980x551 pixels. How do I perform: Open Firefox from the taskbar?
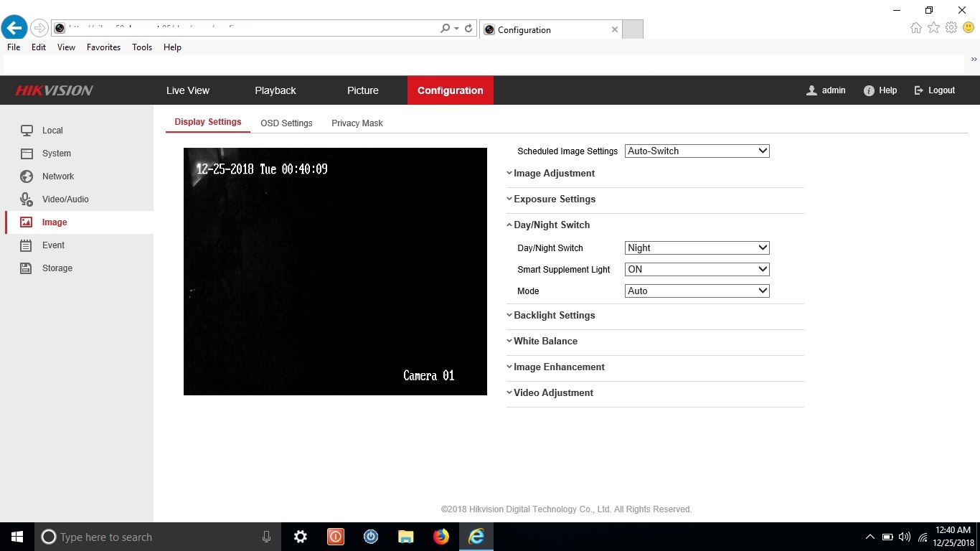[440, 537]
